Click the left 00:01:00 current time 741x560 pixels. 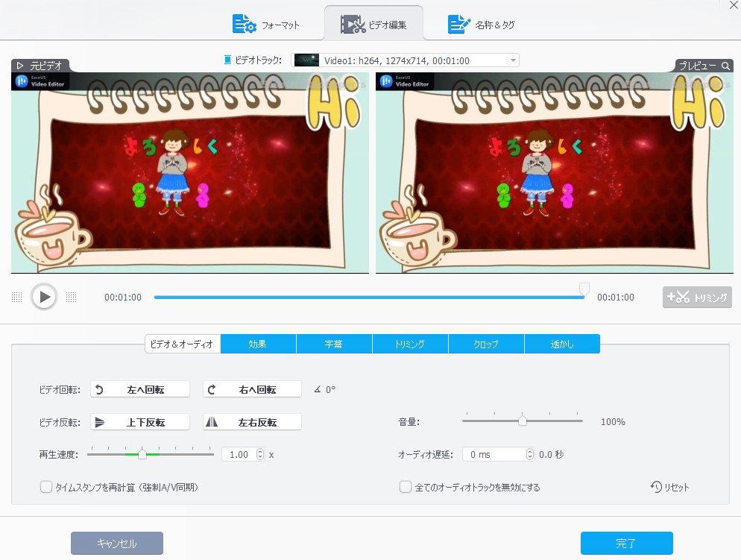[x=123, y=298]
